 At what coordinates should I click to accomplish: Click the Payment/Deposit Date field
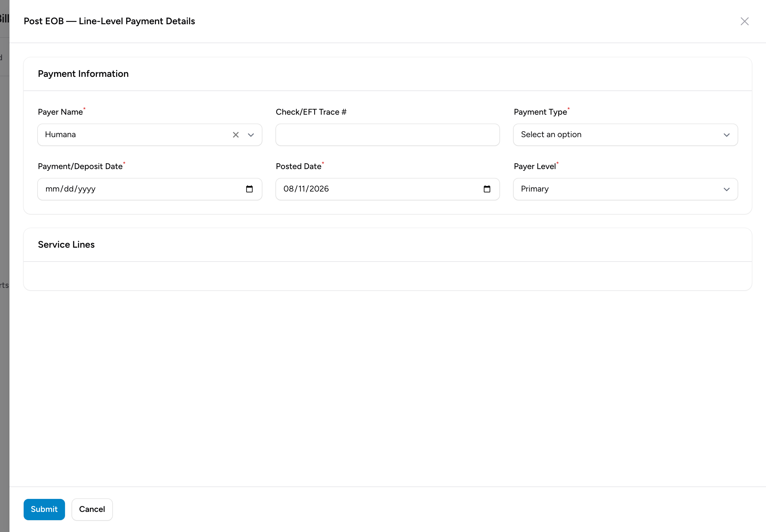(150, 189)
